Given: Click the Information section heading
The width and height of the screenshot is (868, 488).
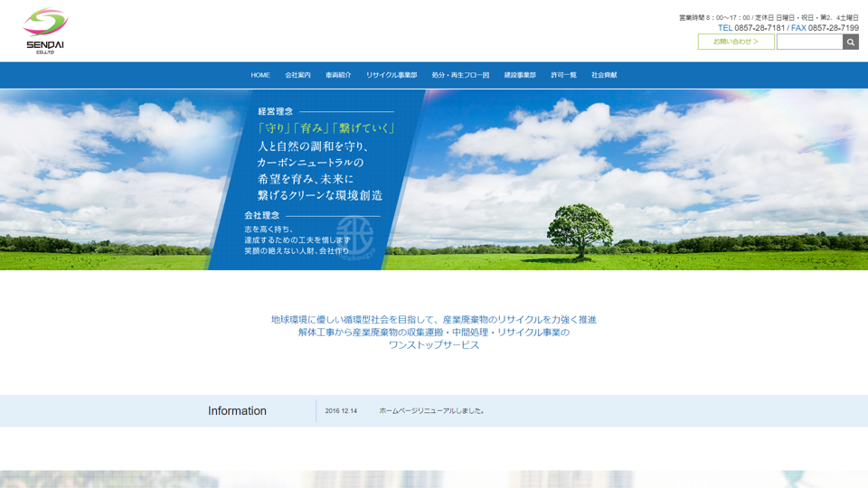Looking at the screenshot, I should [x=237, y=411].
